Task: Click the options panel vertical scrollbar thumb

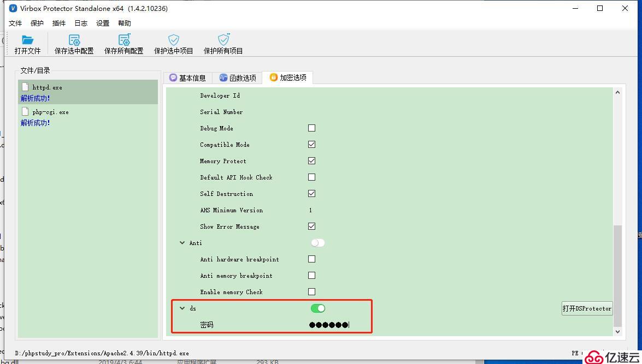Action: pyautogui.click(x=617, y=275)
